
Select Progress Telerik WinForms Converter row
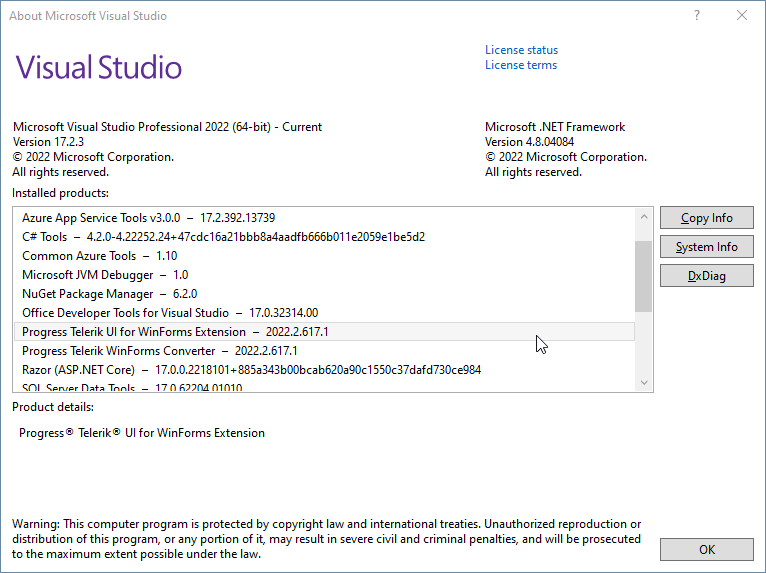point(324,351)
